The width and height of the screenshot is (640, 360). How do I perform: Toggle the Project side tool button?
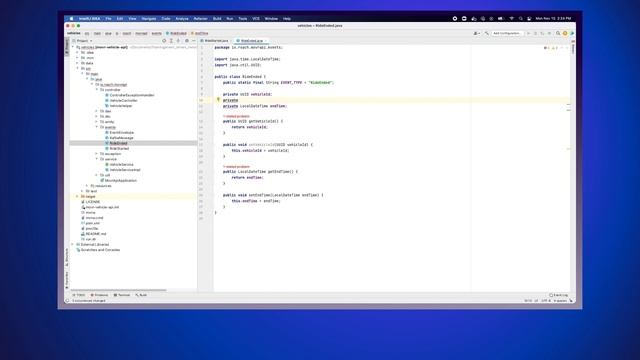[67, 47]
